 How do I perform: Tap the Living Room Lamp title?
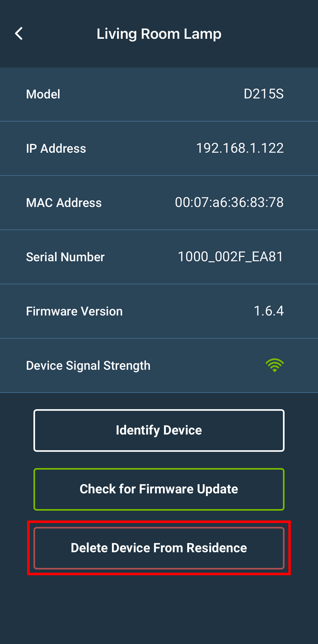(x=159, y=33)
